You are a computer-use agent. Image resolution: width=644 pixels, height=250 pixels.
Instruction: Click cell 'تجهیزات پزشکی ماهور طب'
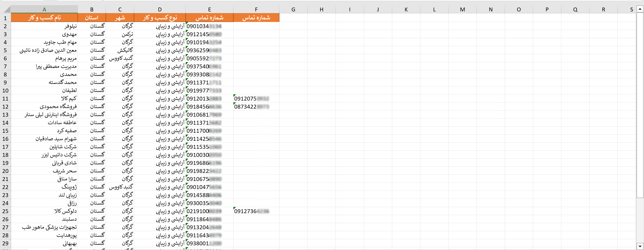(x=44, y=227)
